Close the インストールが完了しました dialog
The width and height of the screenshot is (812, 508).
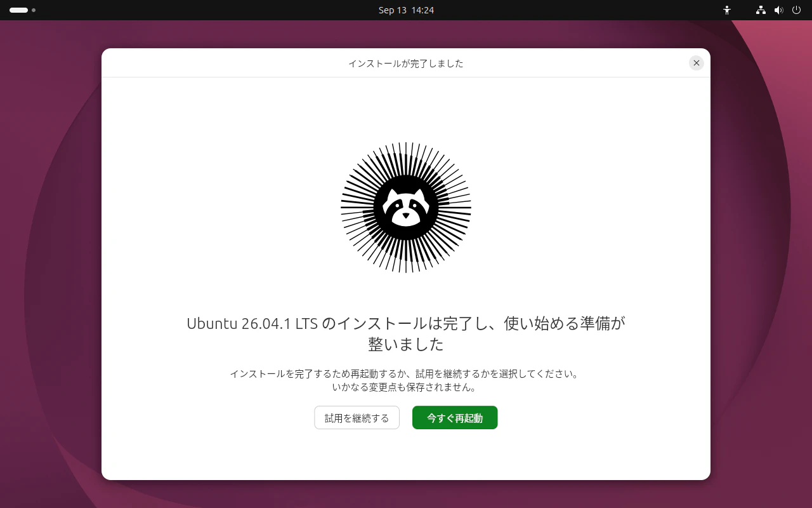697,63
